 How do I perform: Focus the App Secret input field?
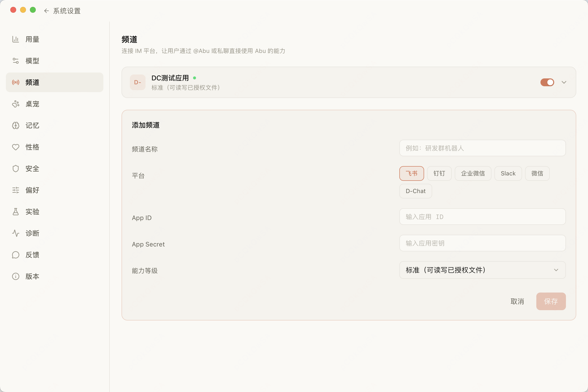pos(482,243)
